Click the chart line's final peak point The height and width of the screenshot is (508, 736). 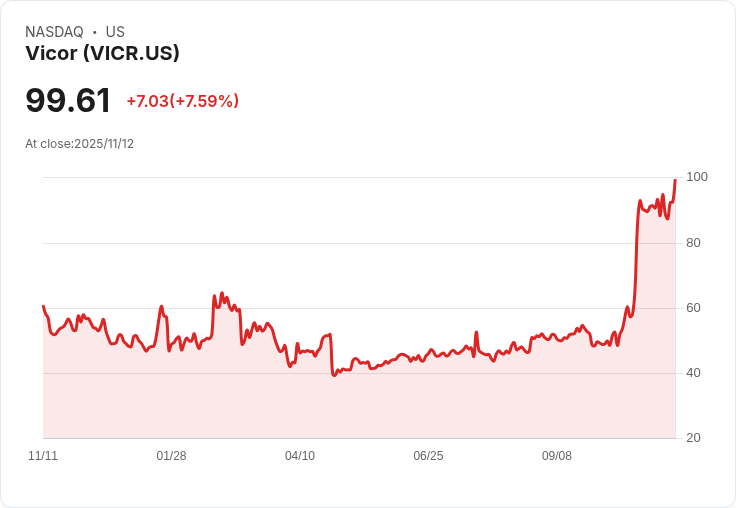click(x=675, y=180)
